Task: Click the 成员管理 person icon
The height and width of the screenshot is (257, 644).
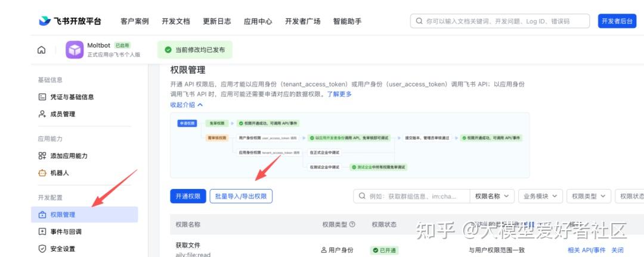Action: 42,114
